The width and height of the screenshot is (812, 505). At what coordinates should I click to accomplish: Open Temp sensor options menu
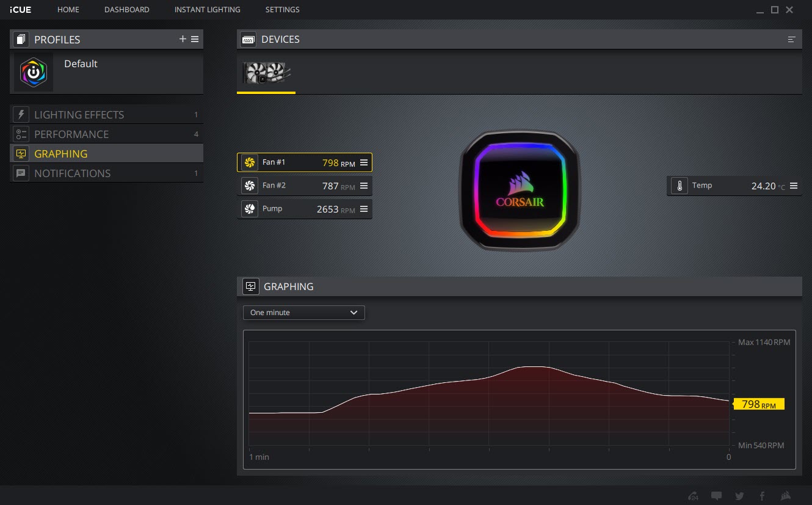tap(794, 186)
